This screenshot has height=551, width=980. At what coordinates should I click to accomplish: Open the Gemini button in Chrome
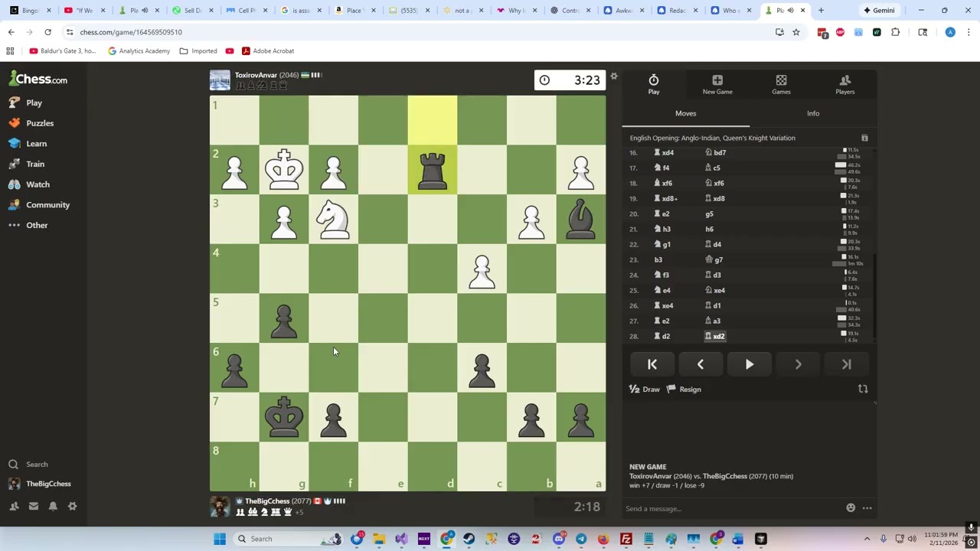coord(878,11)
